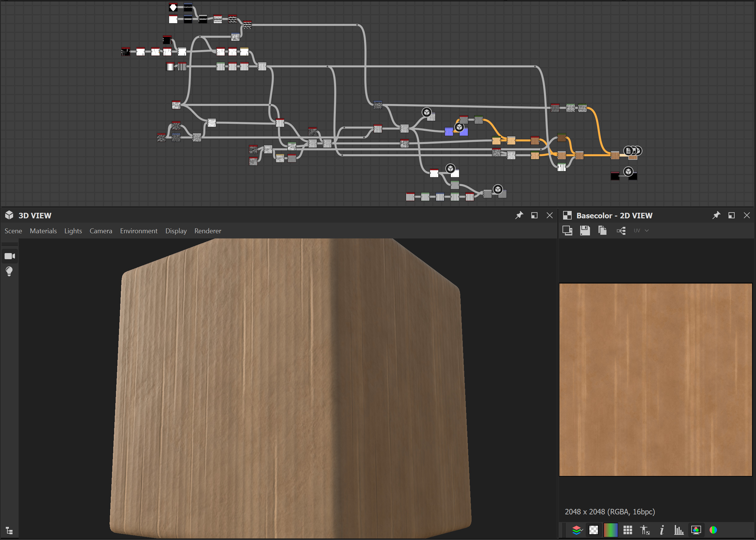Click the Lights menu entry
This screenshot has width=756, height=540.
pos(73,231)
